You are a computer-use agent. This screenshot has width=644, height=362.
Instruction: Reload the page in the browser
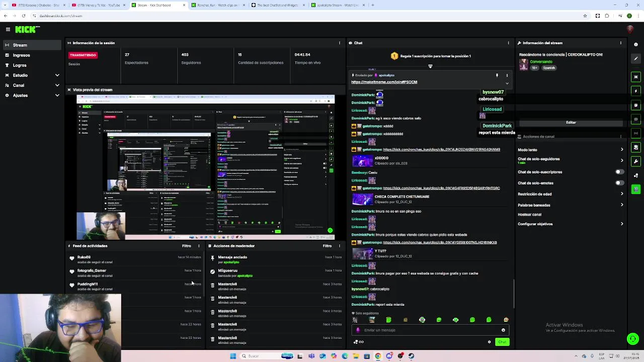(23, 16)
